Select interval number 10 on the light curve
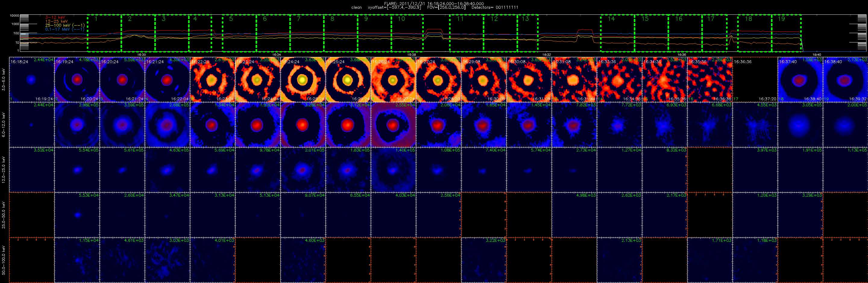 401,19
